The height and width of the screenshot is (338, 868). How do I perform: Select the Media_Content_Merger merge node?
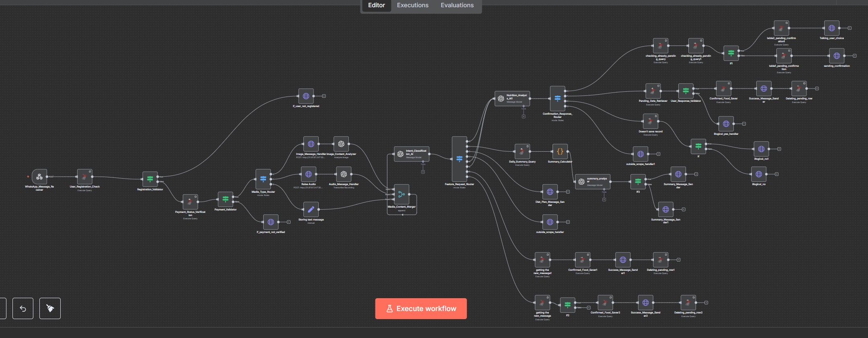tap(401, 194)
